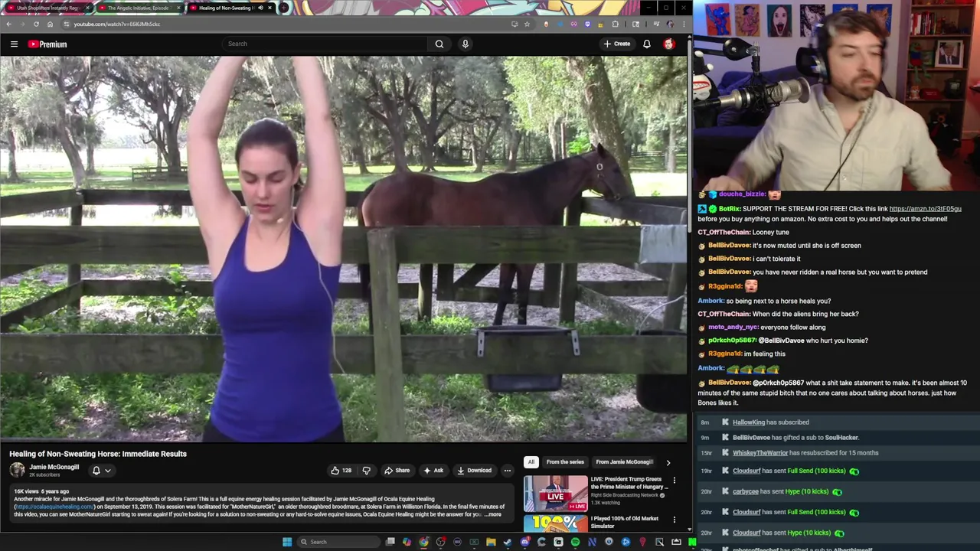Click the browser home icon
This screenshot has height=551, width=980.
tap(50, 24)
